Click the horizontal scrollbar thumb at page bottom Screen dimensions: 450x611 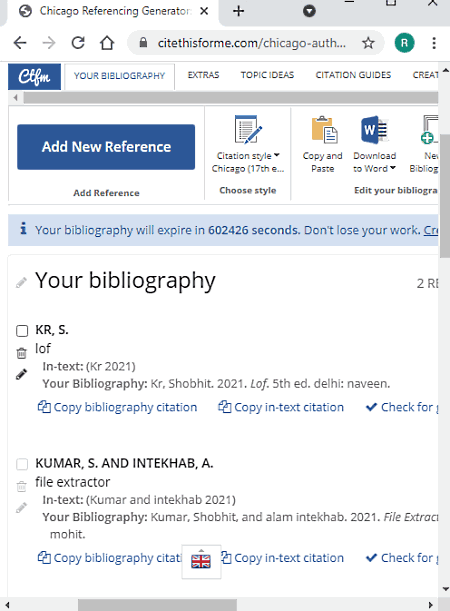point(157,605)
